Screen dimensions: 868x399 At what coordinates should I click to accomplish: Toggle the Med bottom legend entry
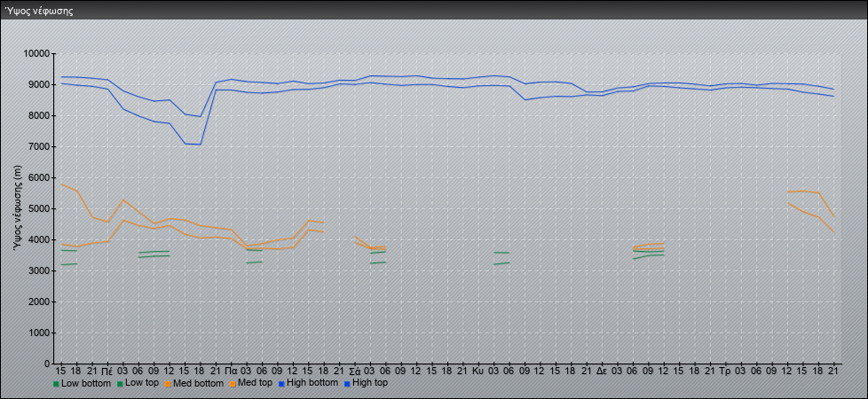click(193, 383)
